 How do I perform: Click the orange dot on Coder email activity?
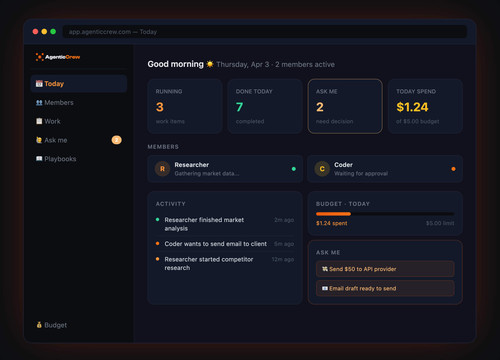pyautogui.click(x=157, y=243)
